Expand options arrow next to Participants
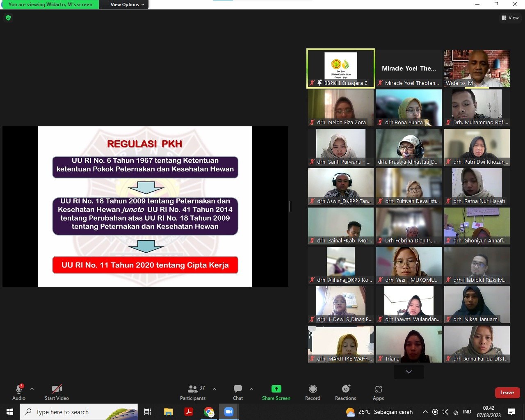The image size is (525, 420). pos(214,389)
